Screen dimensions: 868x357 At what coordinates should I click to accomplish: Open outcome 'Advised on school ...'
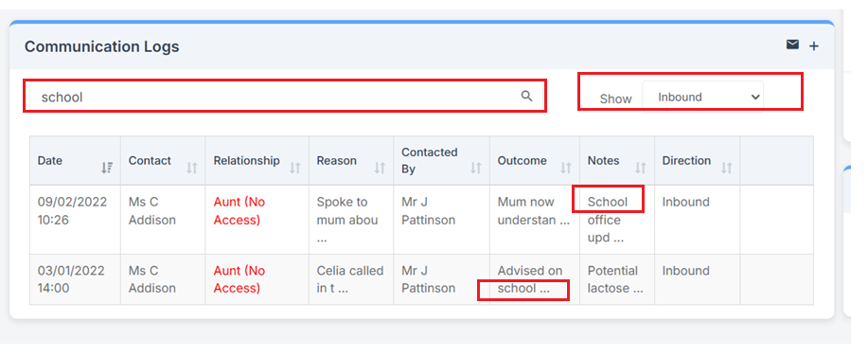tap(530, 279)
